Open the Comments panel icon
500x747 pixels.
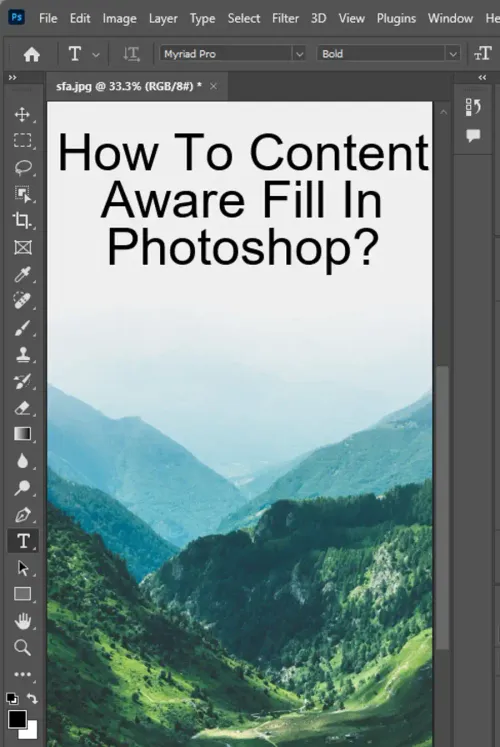pyautogui.click(x=473, y=136)
